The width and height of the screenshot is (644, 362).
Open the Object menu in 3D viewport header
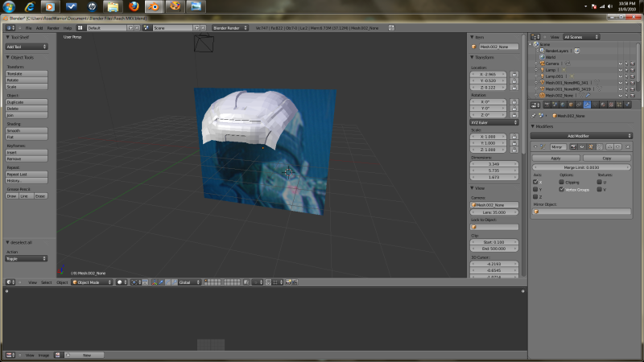(62, 282)
